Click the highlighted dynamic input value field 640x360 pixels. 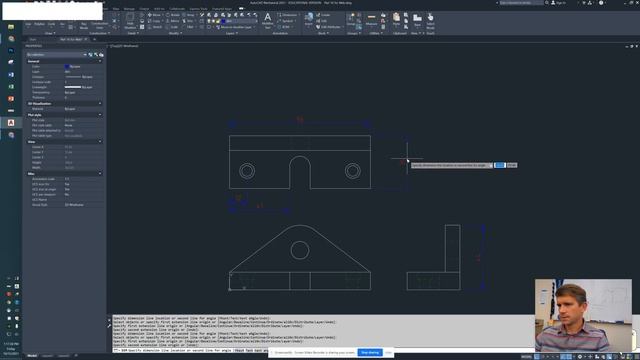500,165
